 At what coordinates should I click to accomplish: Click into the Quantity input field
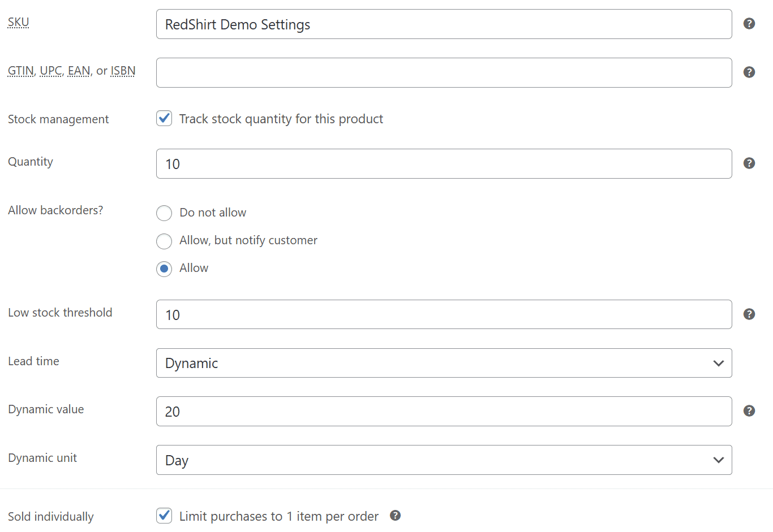tap(444, 163)
